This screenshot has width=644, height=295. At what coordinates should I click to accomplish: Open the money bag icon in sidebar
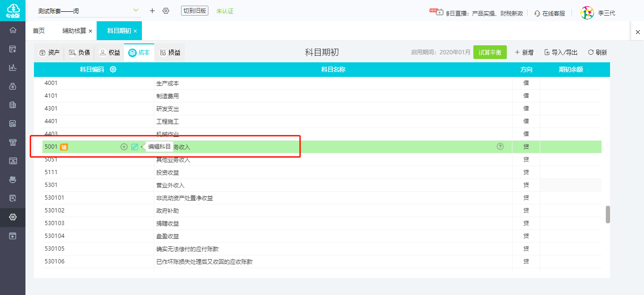point(13,86)
